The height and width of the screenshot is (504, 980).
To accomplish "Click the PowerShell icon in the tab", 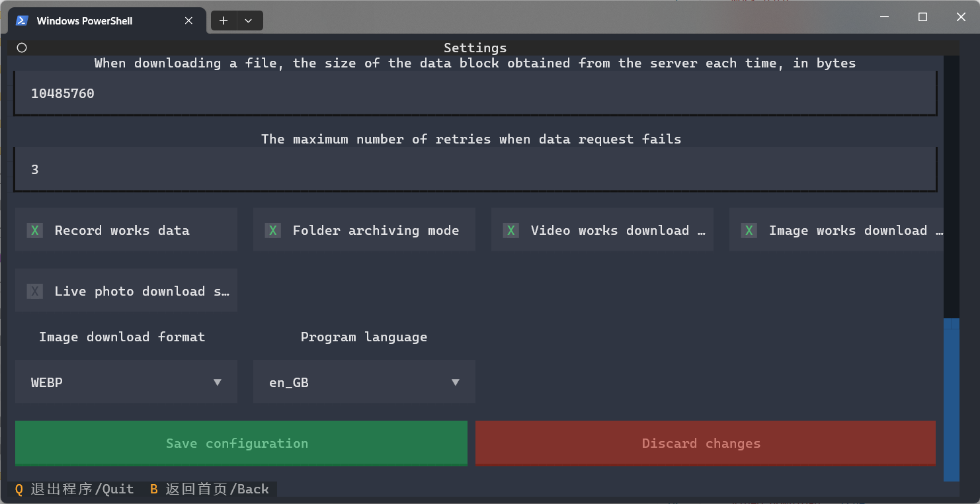I will pyautogui.click(x=22, y=21).
